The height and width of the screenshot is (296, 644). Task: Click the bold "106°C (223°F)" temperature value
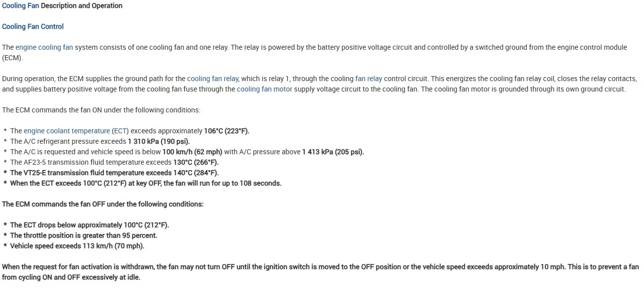click(x=227, y=131)
